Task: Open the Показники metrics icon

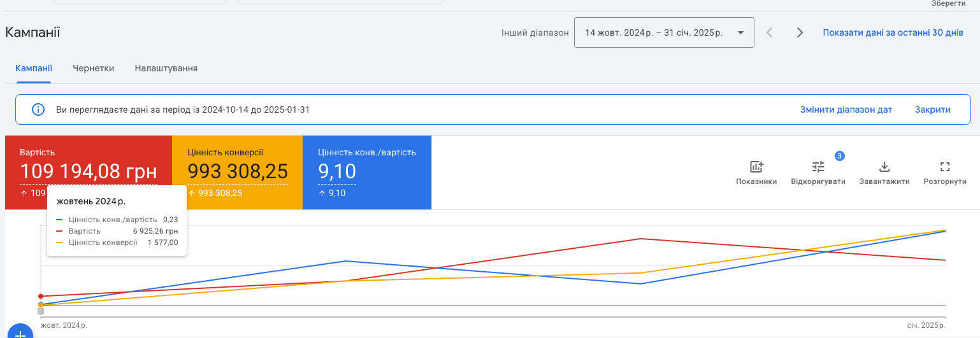Action: pos(756,167)
